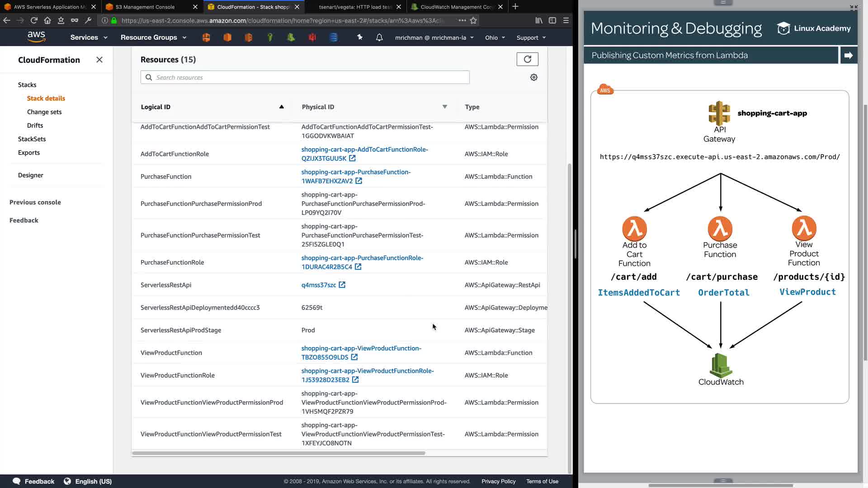The image size is (868, 488).
Task: Switch to S3 Management Console tab
Action: (145, 7)
